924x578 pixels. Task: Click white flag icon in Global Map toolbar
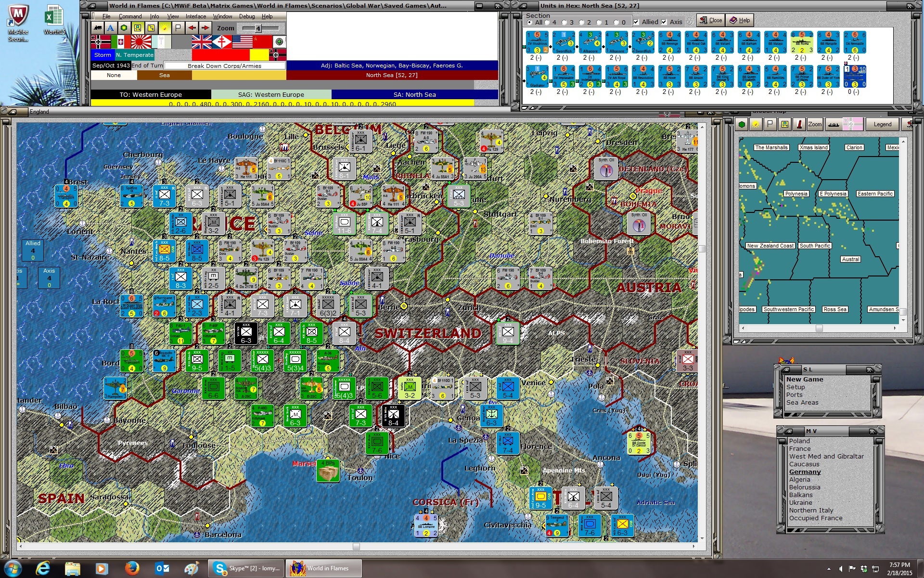(x=770, y=124)
